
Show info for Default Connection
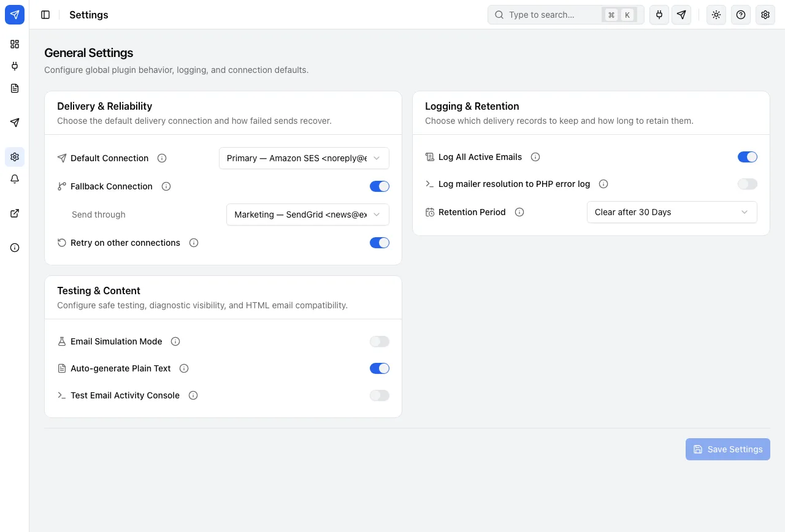point(162,158)
